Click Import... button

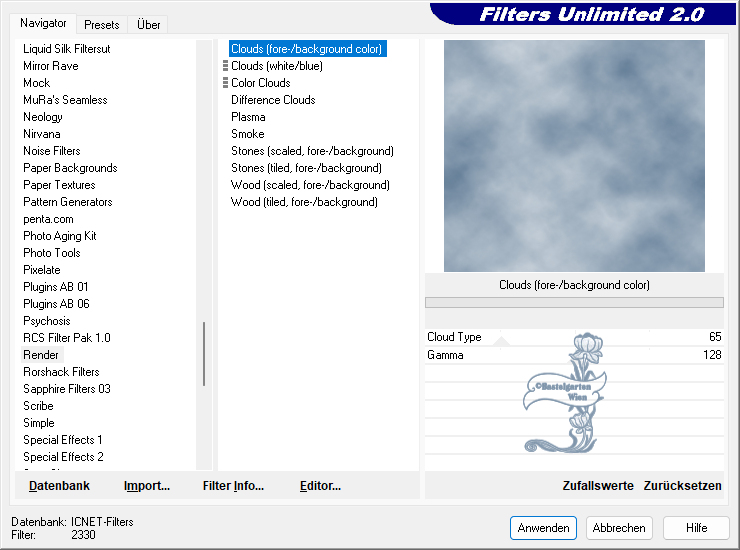147,486
